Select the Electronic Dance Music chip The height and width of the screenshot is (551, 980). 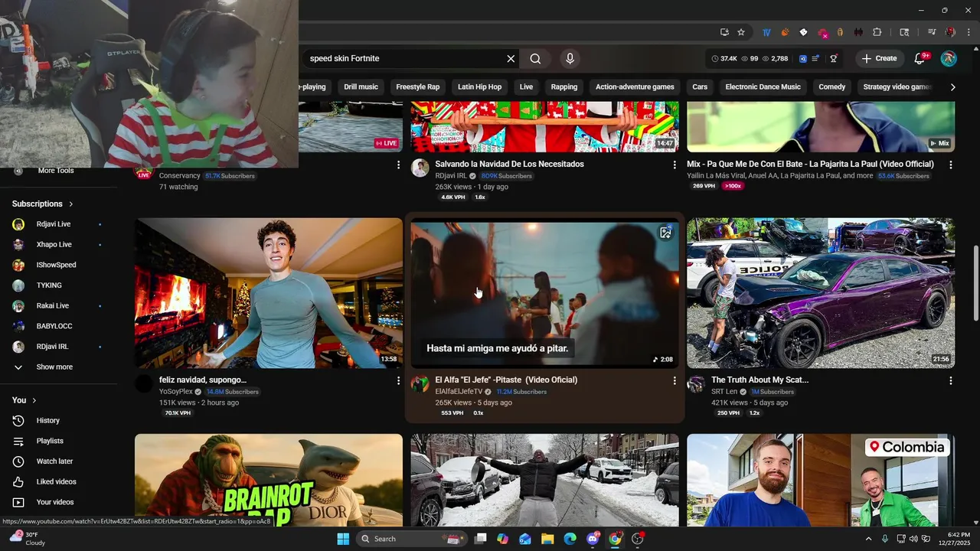[763, 87]
